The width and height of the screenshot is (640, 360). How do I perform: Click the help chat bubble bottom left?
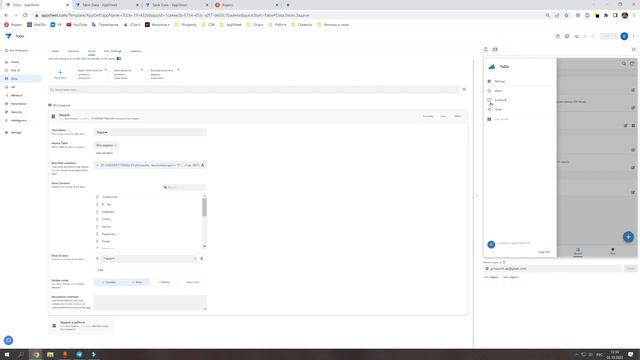click(8, 340)
